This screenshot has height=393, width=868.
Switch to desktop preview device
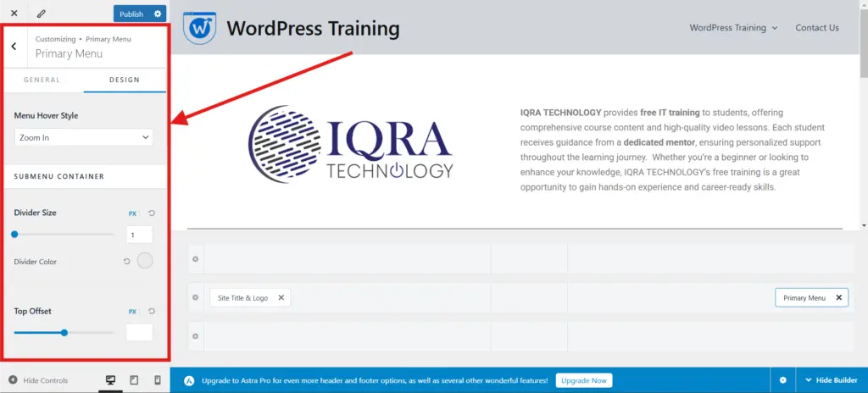tap(111, 380)
